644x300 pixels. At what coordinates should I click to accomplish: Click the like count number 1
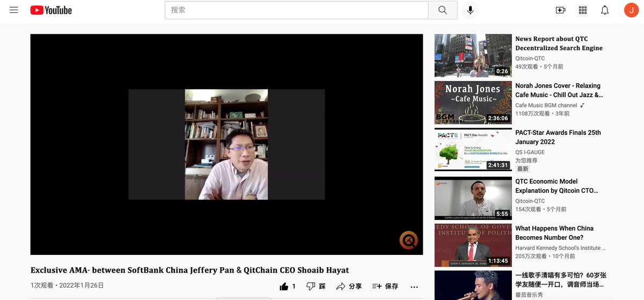294,287
